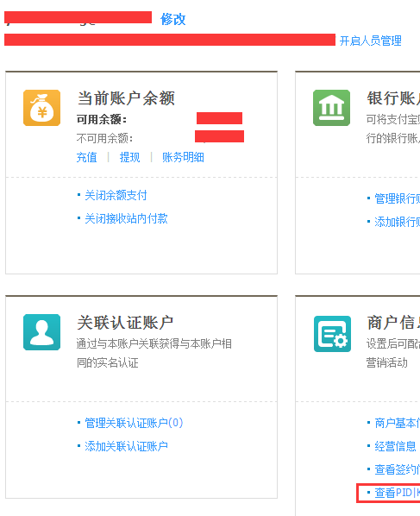
Task: Open 账务明细 transaction details
Action: pos(183,157)
